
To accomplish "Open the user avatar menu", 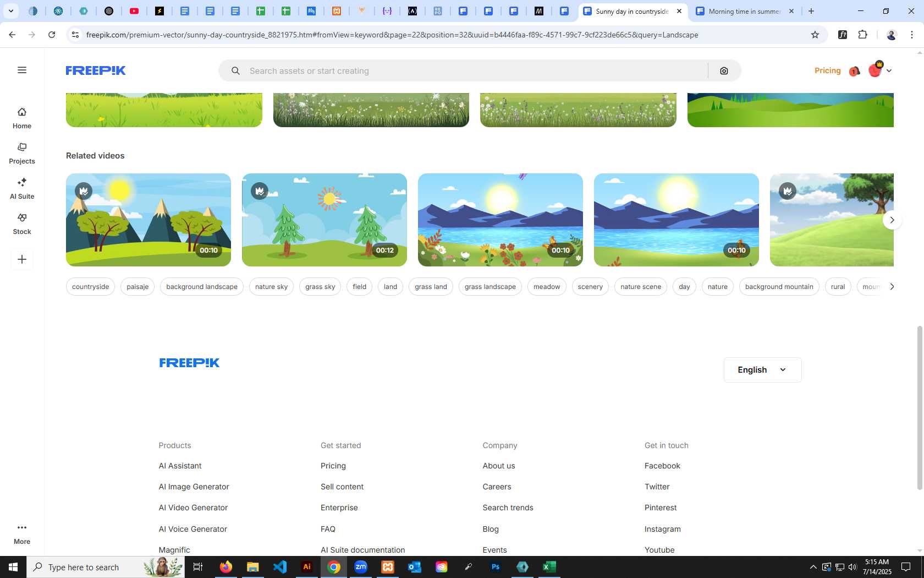I will pyautogui.click(x=879, y=70).
